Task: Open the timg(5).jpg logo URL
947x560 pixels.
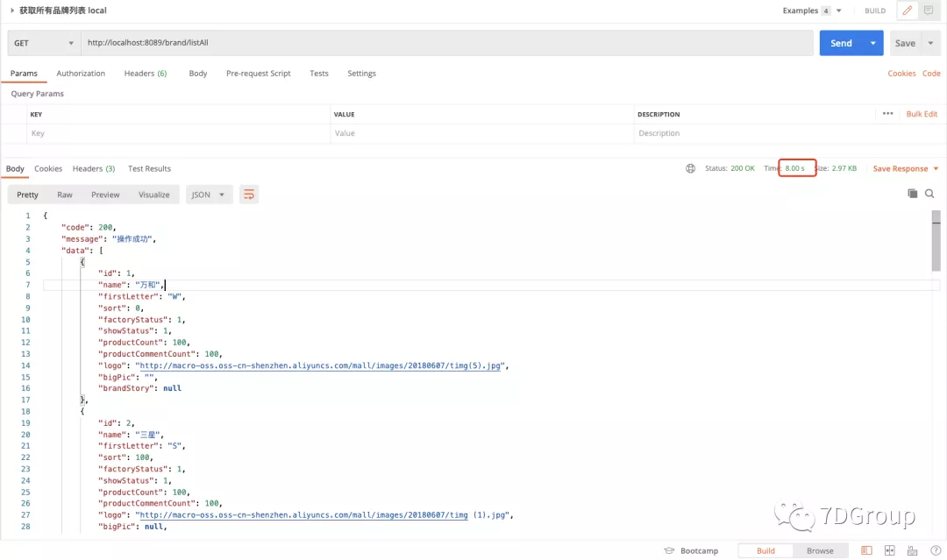Action: [x=320, y=365]
